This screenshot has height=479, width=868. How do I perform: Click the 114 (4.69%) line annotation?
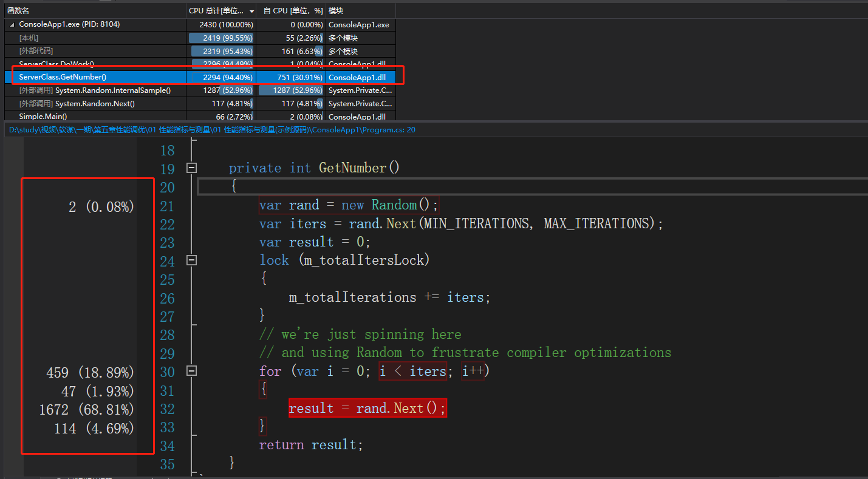pos(94,428)
